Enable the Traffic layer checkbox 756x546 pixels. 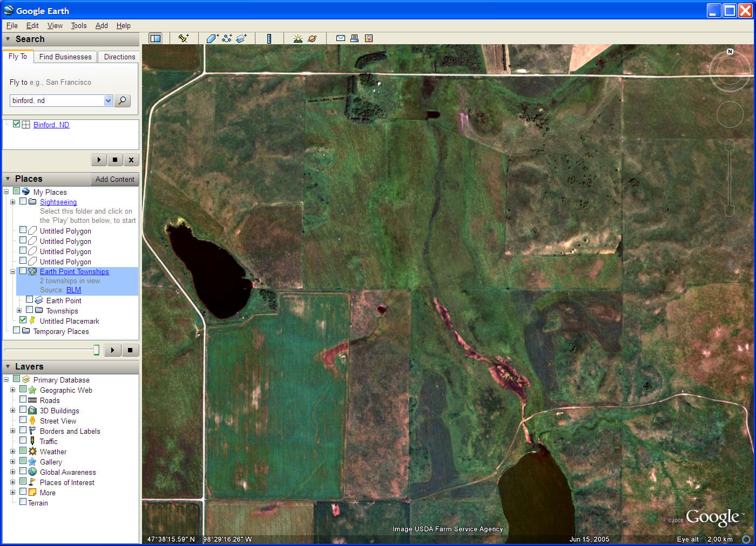click(23, 440)
